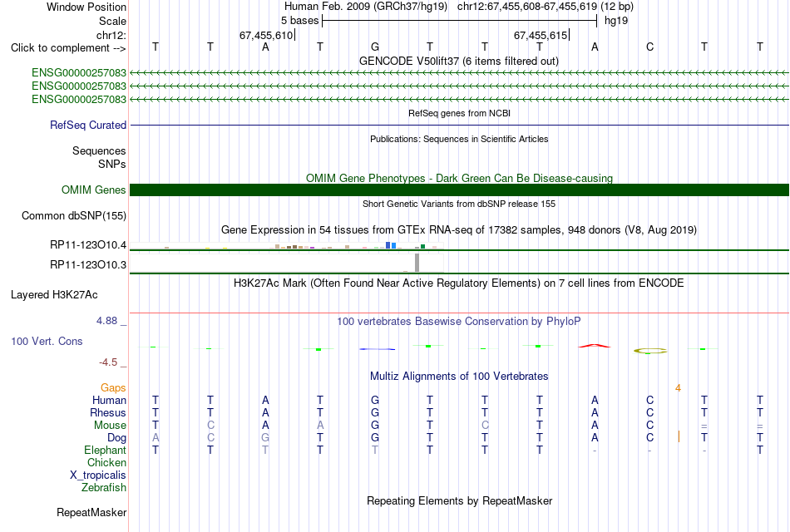Click the 'Click to complement -->' label
The height and width of the screenshot is (532, 790).
(68, 48)
